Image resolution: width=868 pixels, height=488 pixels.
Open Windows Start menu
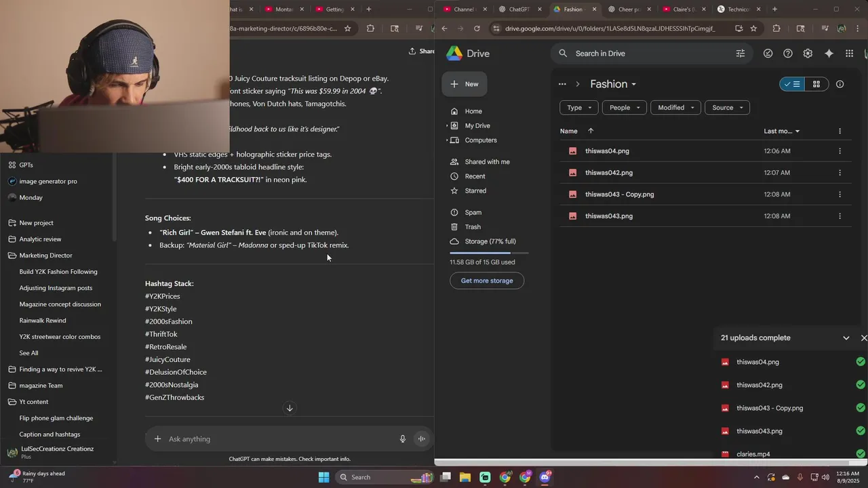(x=323, y=477)
